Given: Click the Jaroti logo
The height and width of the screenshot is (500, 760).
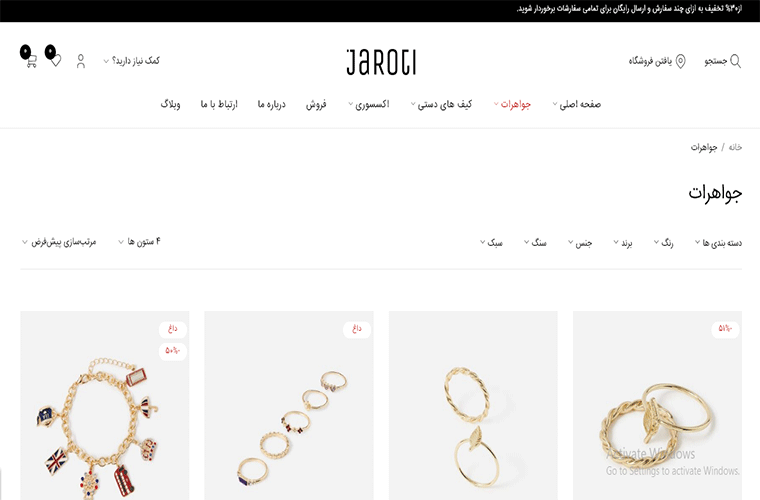Looking at the screenshot, I should pyautogui.click(x=381, y=62).
